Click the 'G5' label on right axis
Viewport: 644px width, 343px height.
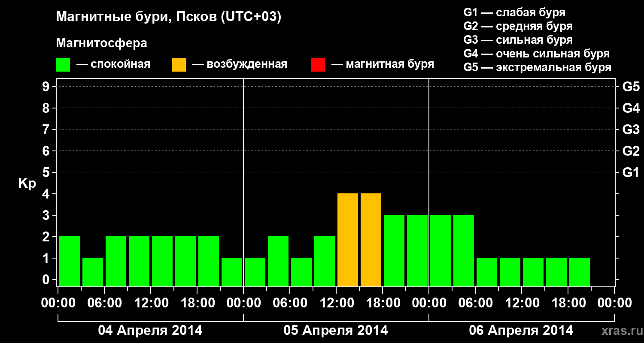tap(631, 87)
